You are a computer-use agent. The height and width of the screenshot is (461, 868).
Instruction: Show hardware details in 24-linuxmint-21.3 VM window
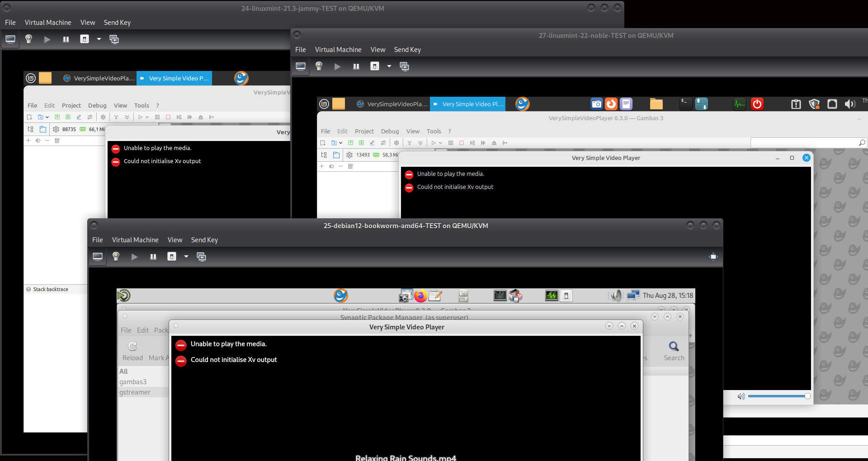[28, 39]
